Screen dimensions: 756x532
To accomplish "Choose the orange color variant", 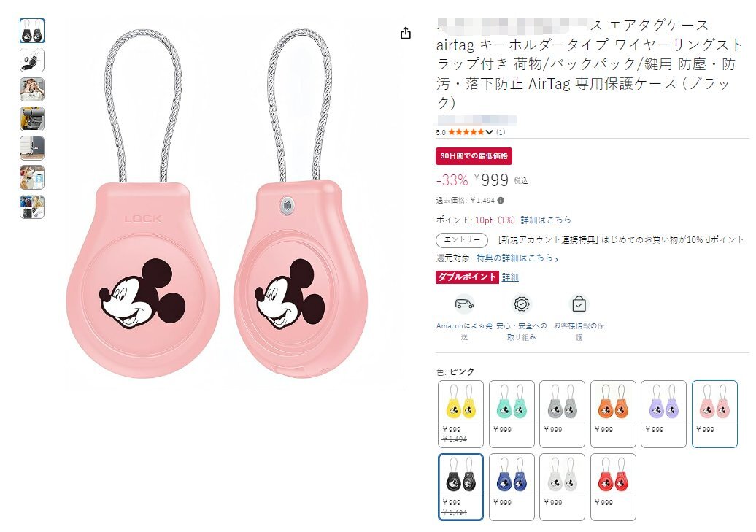I will pos(613,414).
